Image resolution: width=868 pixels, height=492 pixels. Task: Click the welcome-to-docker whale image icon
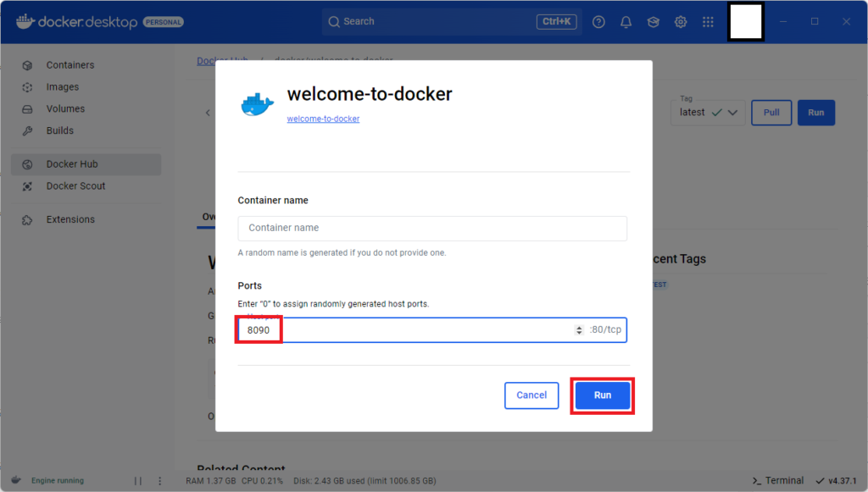[257, 104]
